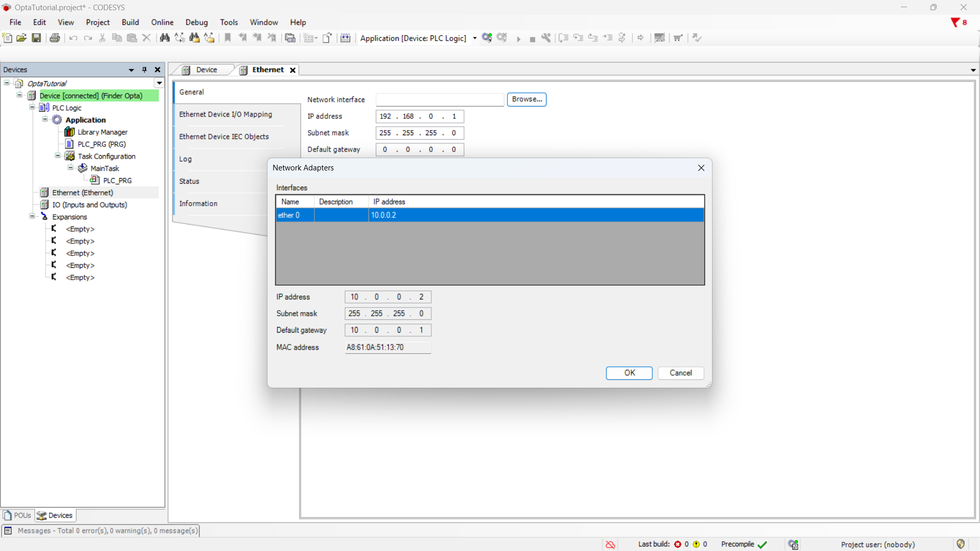Switch to the Device editor tab
Viewport: 980px width, 551px height.
[206, 70]
